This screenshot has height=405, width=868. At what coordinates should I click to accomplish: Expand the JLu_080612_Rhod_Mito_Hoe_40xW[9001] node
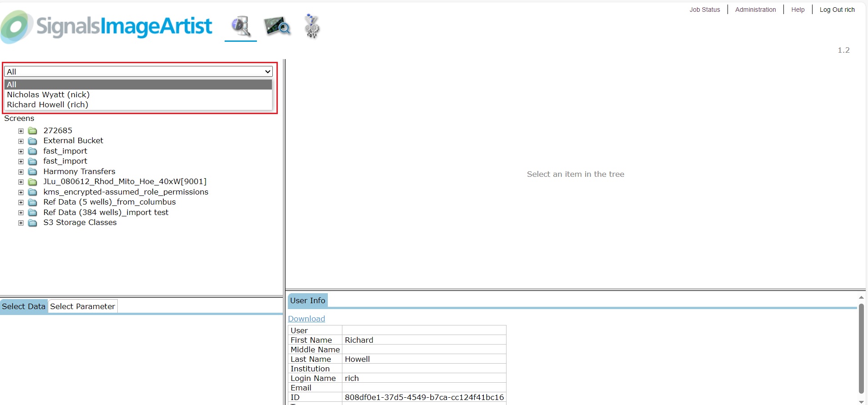point(21,182)
